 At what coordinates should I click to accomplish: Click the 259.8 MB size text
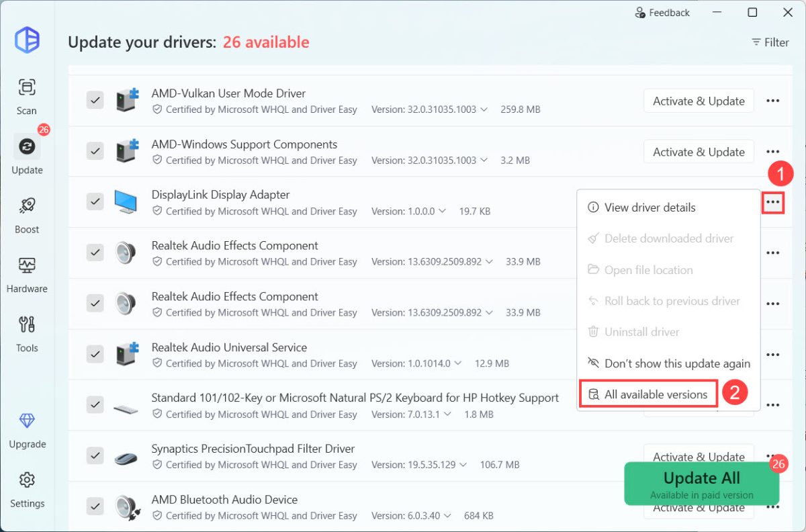[521, 109]
